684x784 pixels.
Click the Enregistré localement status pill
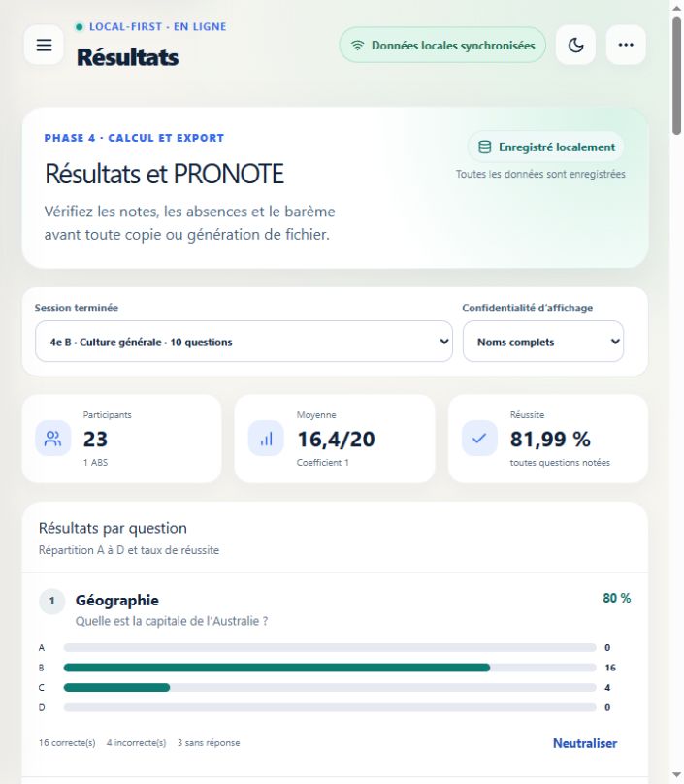tap(546, 147)
